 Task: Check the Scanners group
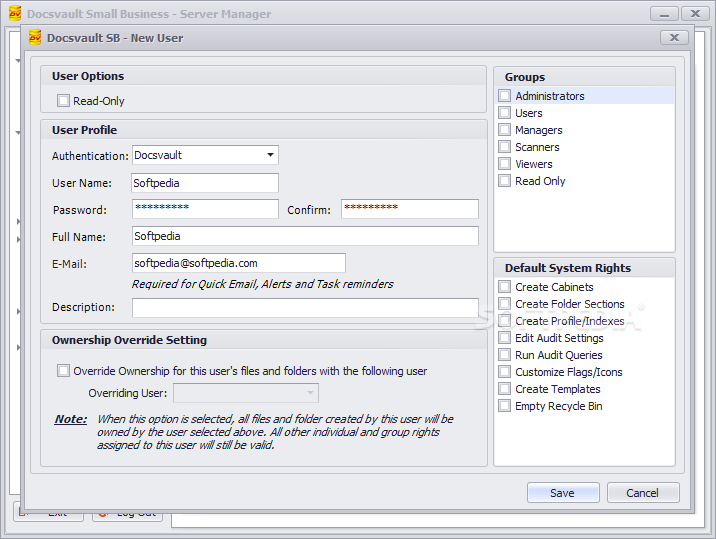504,147
